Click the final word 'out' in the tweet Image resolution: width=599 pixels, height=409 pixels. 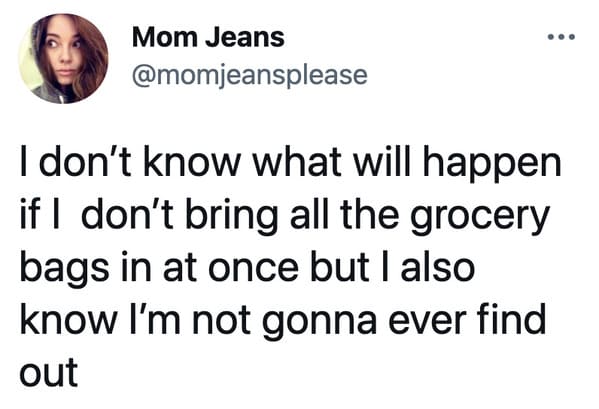(49, 373)
